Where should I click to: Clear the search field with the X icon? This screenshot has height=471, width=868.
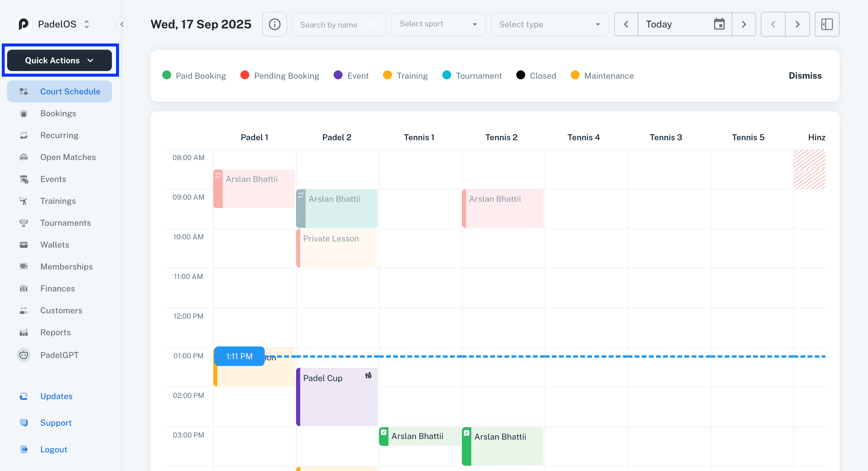point(374,24)
